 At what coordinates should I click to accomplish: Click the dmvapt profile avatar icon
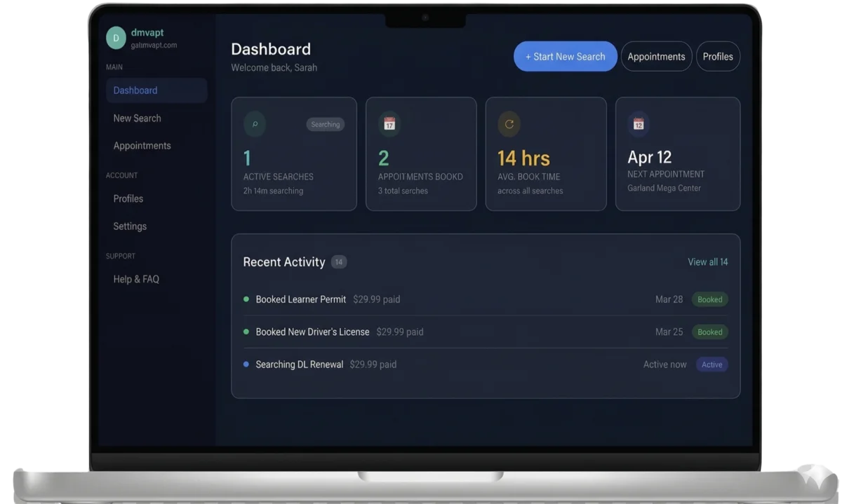[116, 37]
